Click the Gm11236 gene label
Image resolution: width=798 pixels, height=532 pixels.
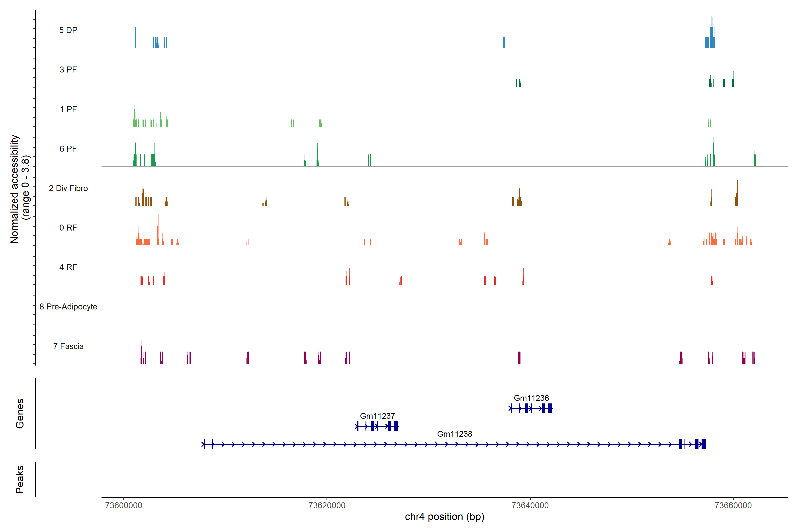click(x=531, y=398)
